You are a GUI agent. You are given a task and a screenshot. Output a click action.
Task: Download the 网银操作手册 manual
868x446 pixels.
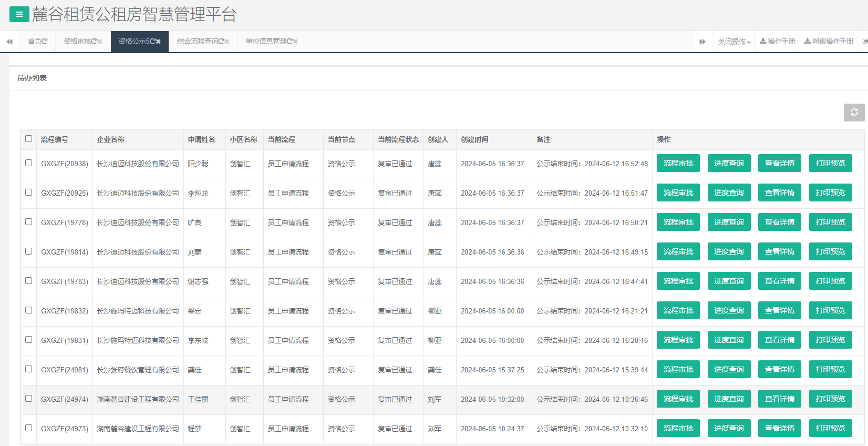[x=829, y=42]
